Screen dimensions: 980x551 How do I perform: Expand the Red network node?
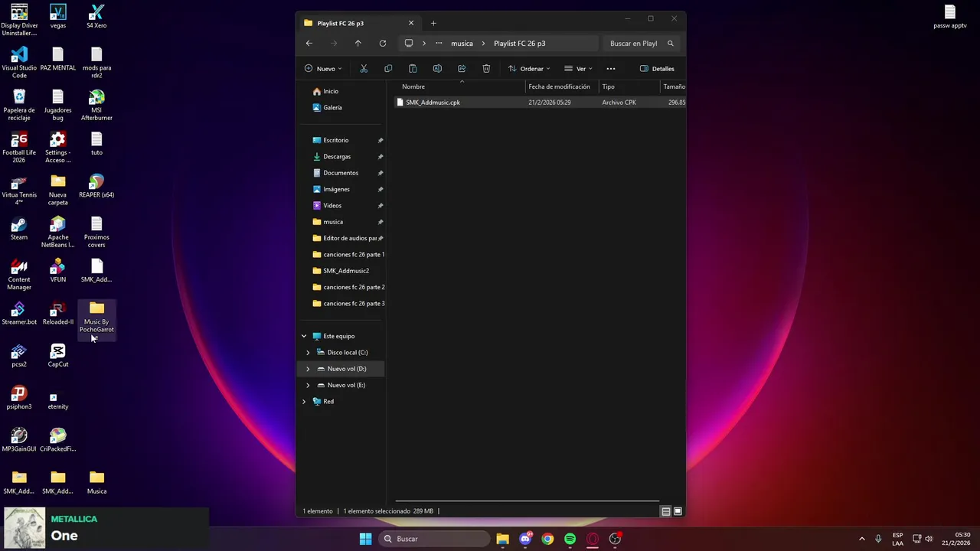coord(304,402)
